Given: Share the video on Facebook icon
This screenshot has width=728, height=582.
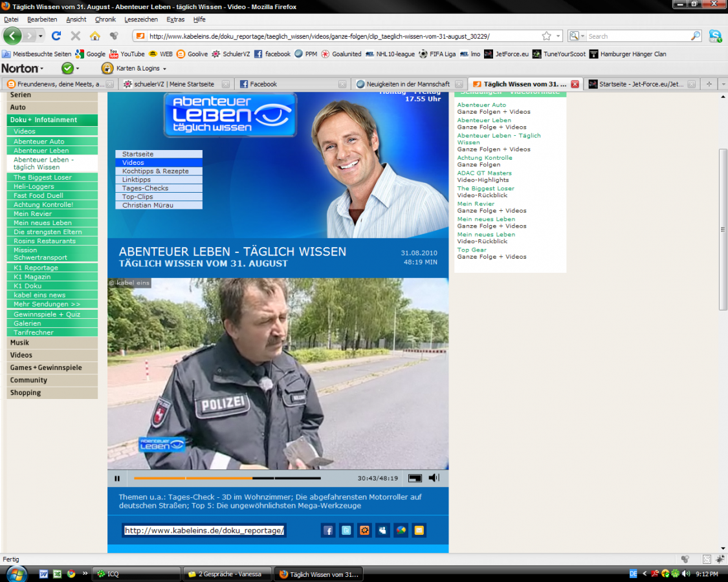Looking at the screenshot, I should click(328, 530).
